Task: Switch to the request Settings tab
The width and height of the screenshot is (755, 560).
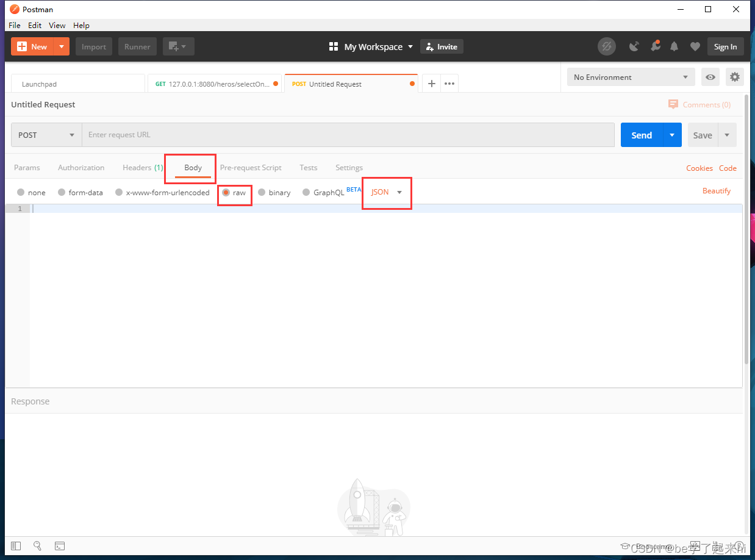Action: coord(349,168)
